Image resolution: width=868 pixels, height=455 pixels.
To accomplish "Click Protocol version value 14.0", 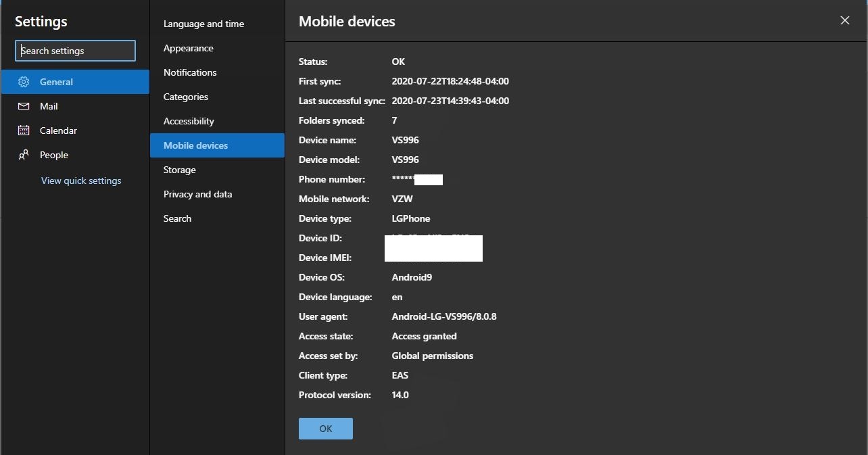I will 400,395.
